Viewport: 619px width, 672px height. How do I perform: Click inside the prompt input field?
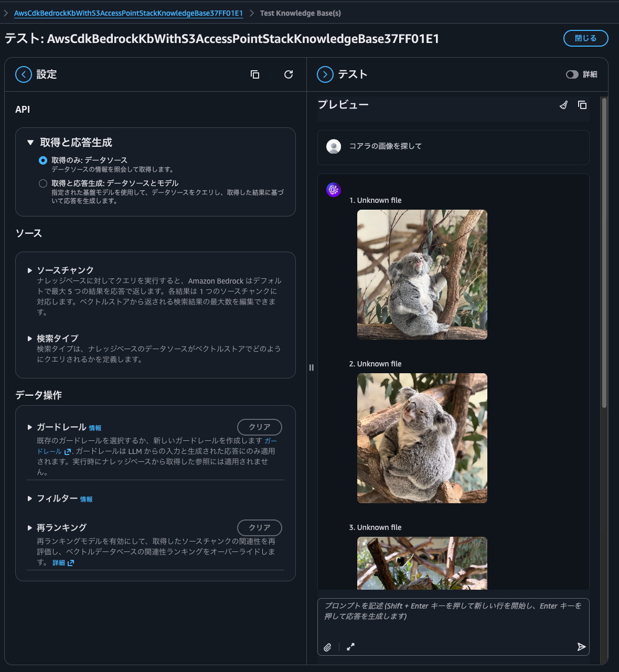click(451, 619)
